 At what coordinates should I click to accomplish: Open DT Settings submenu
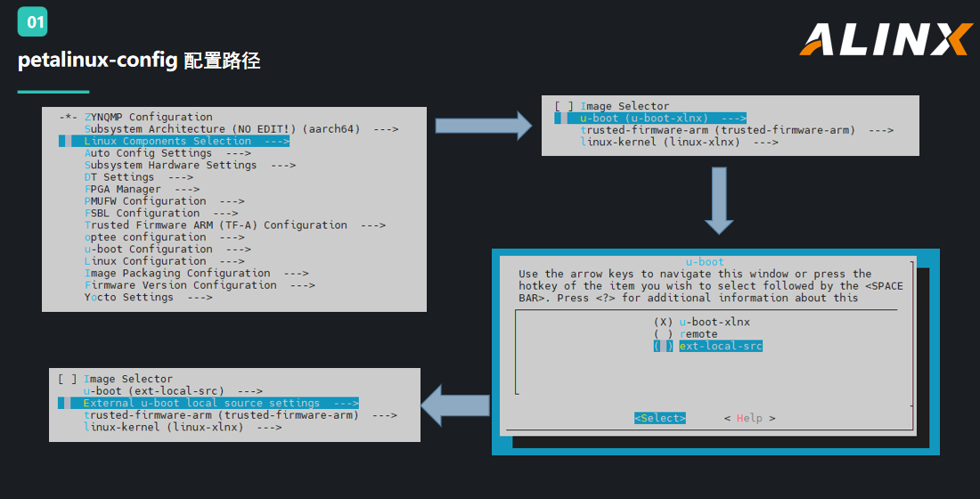(x=139, y=177)
